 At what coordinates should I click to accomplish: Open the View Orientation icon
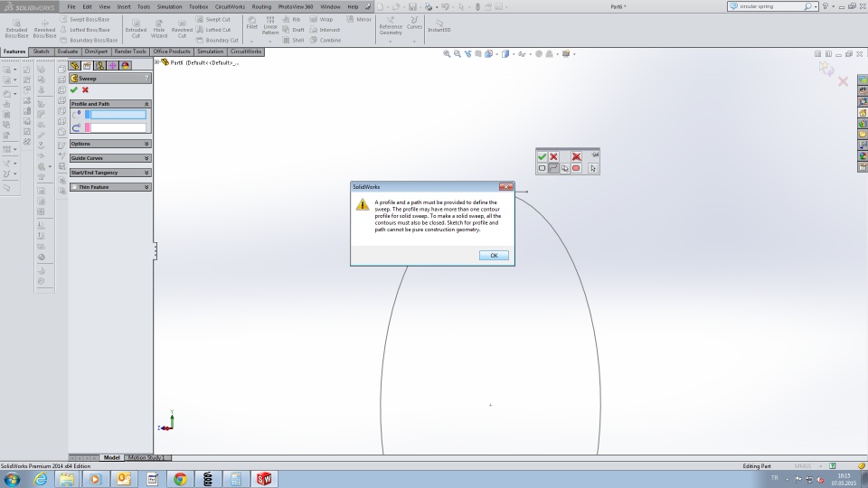[x=489, y=53]
